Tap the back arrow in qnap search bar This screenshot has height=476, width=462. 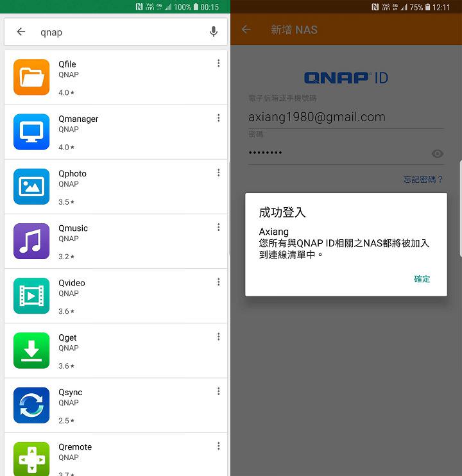pyautogui.click(x=21, y=31)
